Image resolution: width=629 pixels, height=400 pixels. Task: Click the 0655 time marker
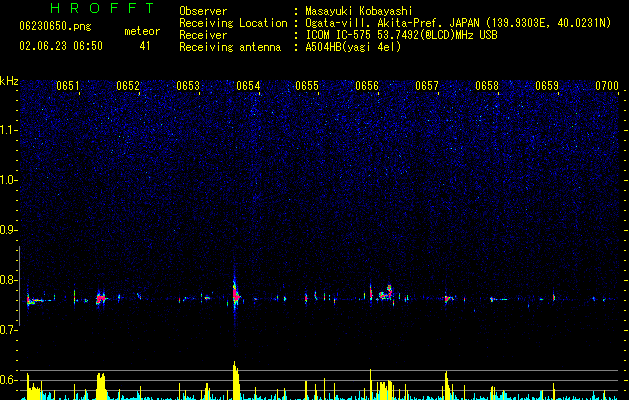tap(307, 86)
